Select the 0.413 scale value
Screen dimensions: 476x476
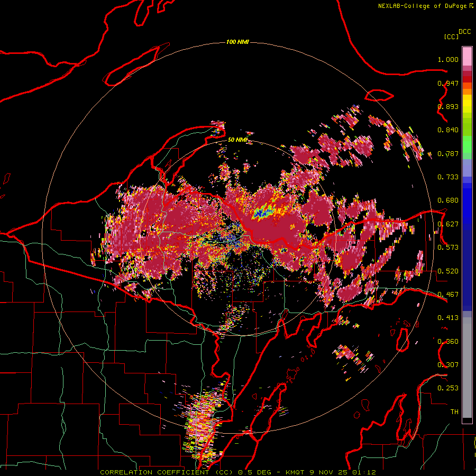(x=448, y=318)
